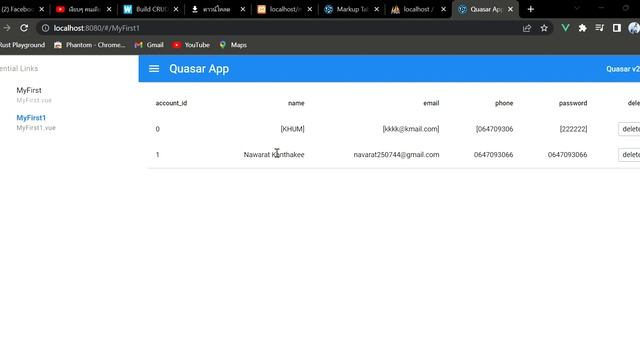Sort table by account_id column header
640x360 pixels.
171,103
